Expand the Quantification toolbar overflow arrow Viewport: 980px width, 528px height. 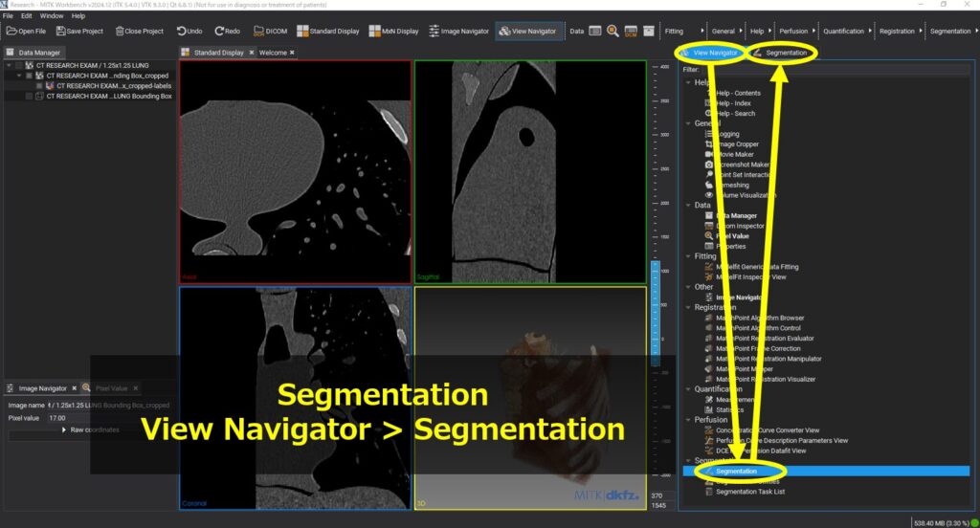[x=870, y=31]
